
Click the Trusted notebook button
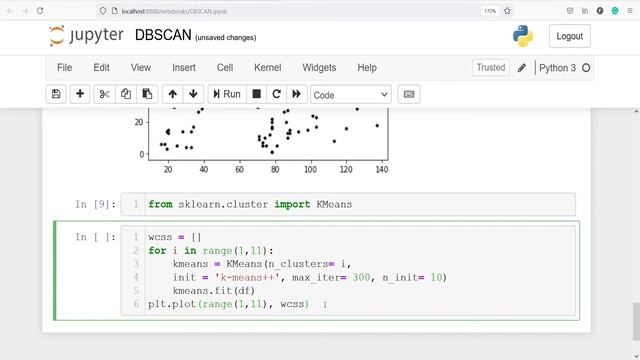491,67
